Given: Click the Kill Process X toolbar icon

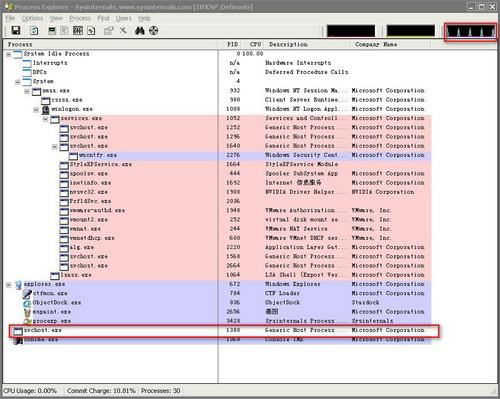Looking at the screenshot, I should tap(123, 31).
